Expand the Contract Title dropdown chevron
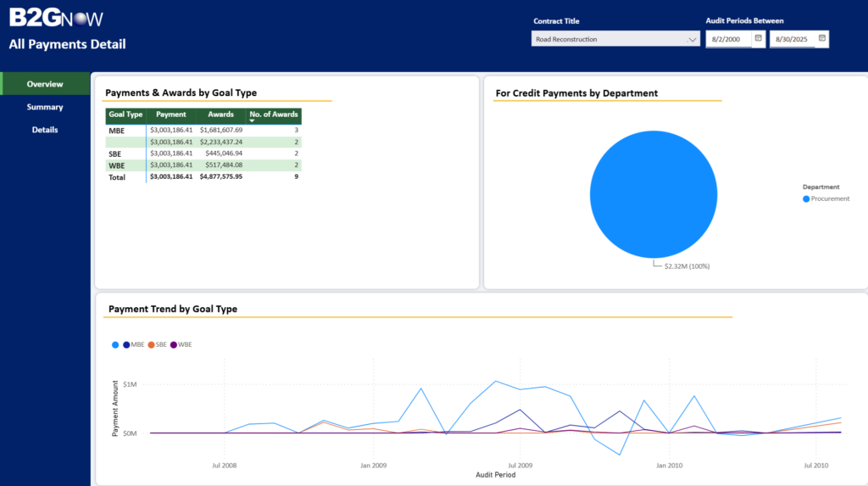Viewport: 868px width, 486px height. 692,39
